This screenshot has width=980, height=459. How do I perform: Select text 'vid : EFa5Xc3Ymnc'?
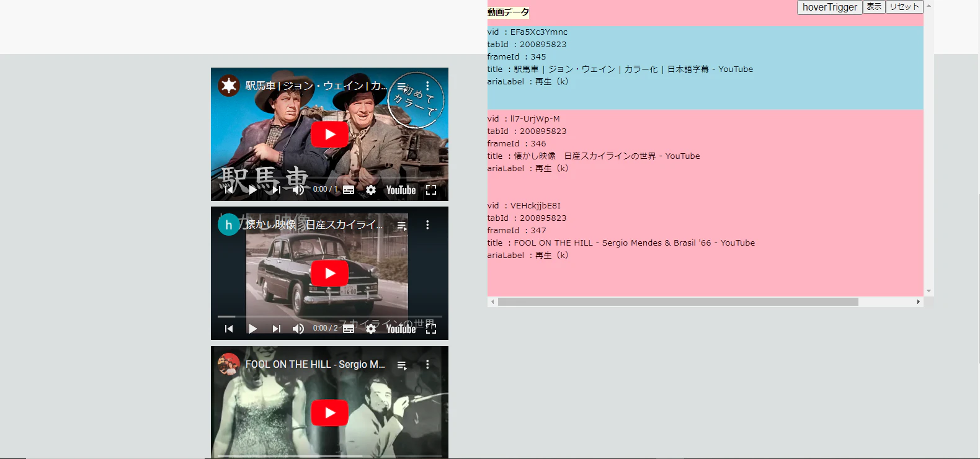point(527,32)
